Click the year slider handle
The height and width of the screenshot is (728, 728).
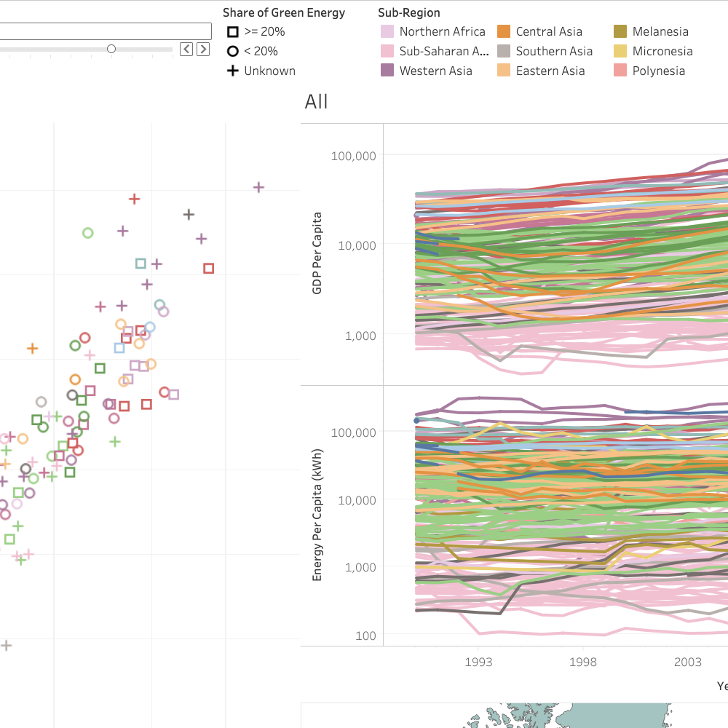pyautogui.click(x=111, y=49)
